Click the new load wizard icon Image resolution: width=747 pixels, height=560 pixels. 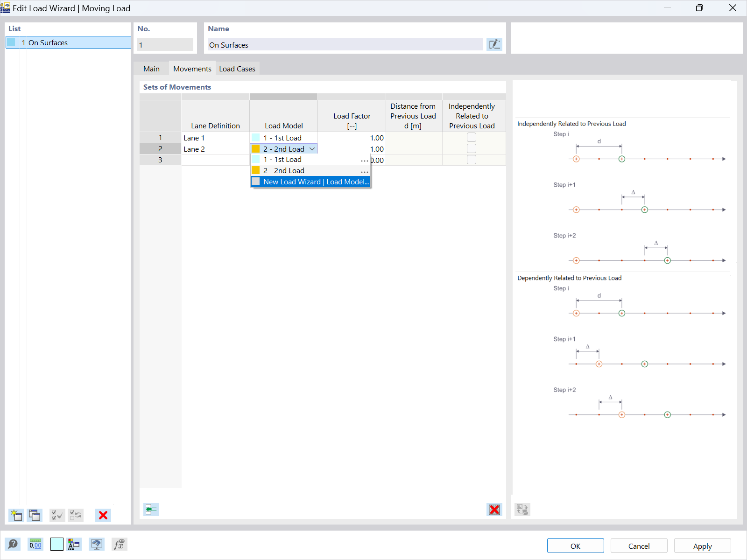pos(16,515)
